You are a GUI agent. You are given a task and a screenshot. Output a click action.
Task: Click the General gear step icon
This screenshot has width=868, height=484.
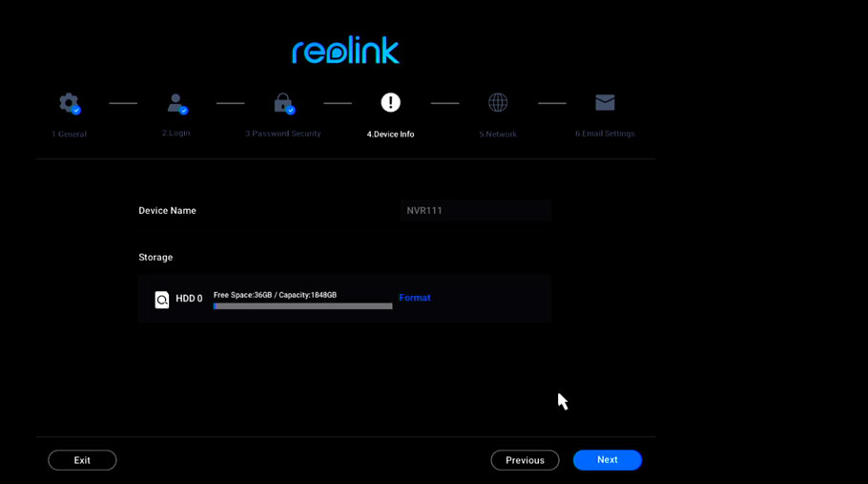[x=69, y=102]
